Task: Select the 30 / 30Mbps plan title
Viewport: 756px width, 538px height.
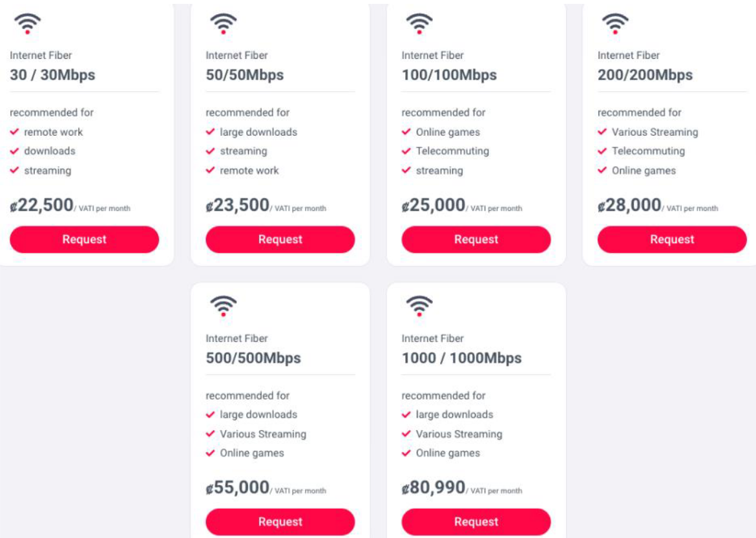Action: point(52,75)
